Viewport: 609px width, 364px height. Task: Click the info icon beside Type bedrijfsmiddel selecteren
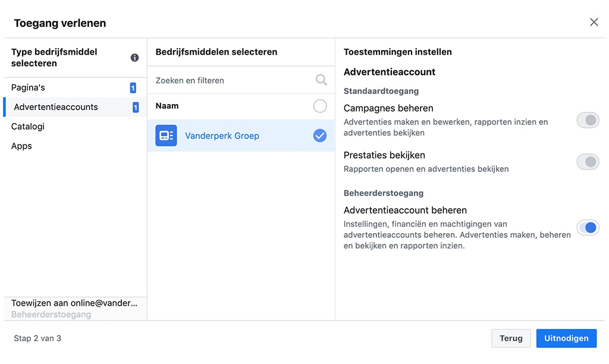[134, 58]
